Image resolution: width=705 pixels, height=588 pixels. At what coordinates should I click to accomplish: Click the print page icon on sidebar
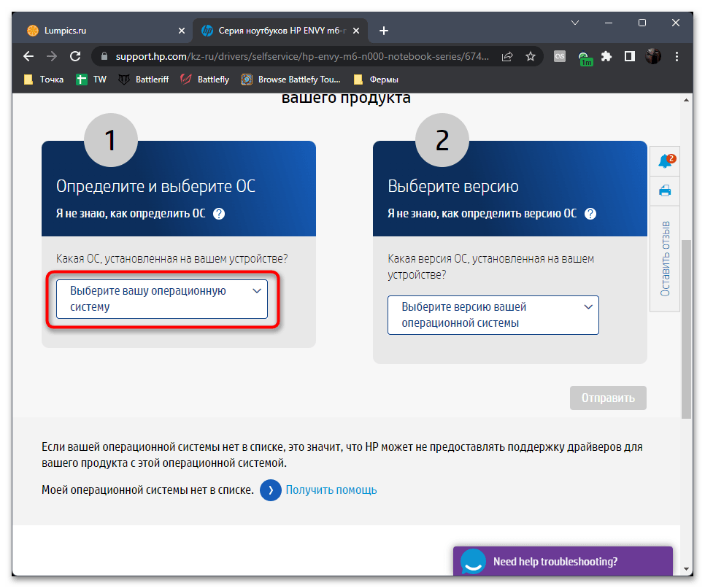665,191
